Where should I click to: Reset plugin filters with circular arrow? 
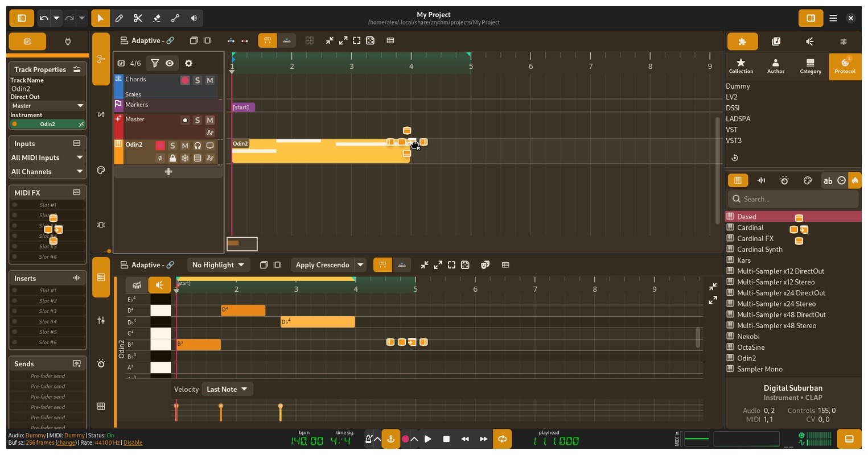735,158
